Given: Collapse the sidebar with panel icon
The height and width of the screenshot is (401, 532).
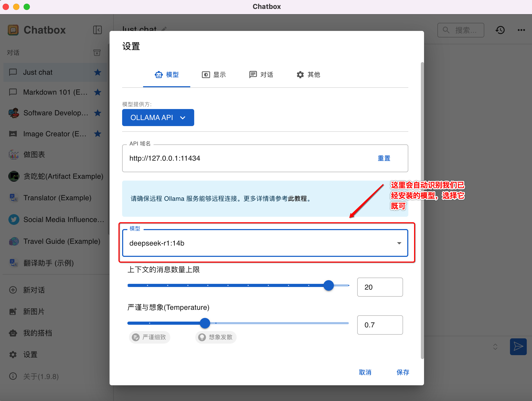Looking at the screenshot, I should (97, 30).
